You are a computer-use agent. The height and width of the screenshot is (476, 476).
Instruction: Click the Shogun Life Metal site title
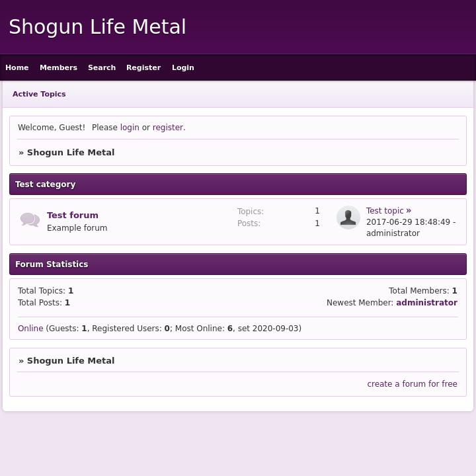(97, 27)
